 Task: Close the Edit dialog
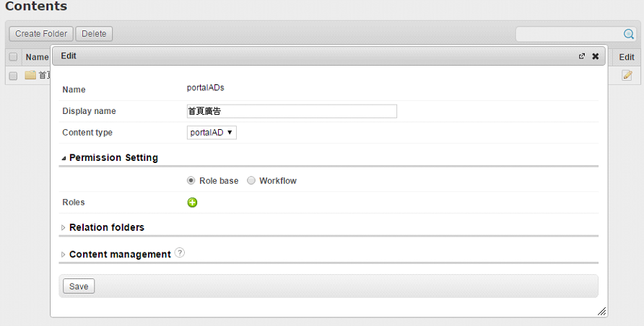tap(596, 56)
